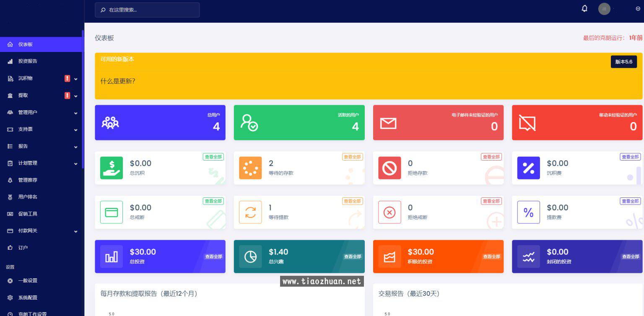Click the notification bell icon
Viewport: 644px width, 316px height.
point(584,9)
